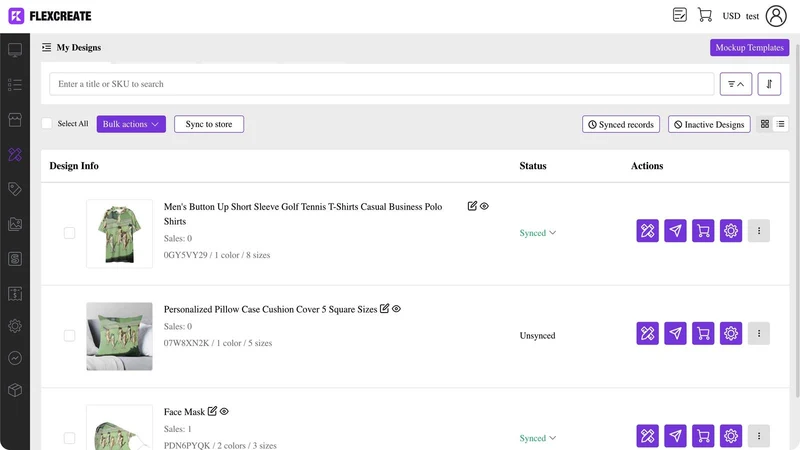Open the list sidebar icon
Viewport: 800px width, 450px height.
(x=15, y=85)
